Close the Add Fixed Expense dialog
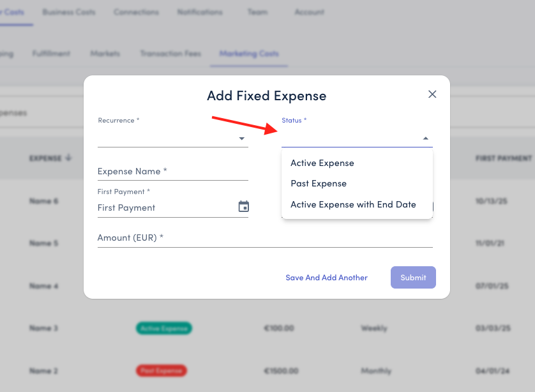The width and height of the screenshot is (535, 392). click(432, 94)
